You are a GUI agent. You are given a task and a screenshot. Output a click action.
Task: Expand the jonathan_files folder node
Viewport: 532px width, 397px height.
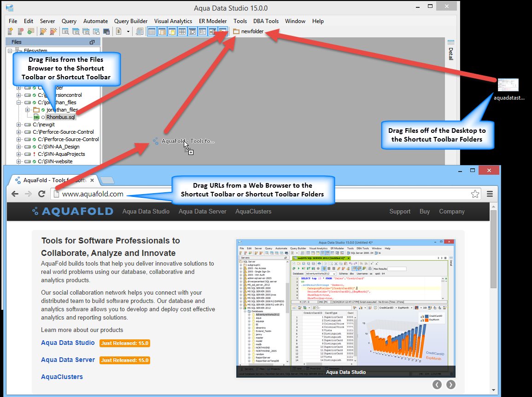(x=28, y=110)
